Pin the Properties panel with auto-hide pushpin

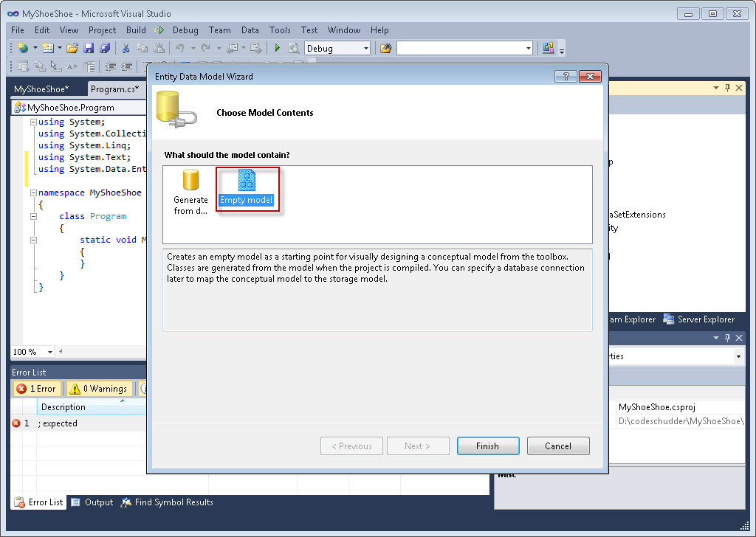point(727,338)
